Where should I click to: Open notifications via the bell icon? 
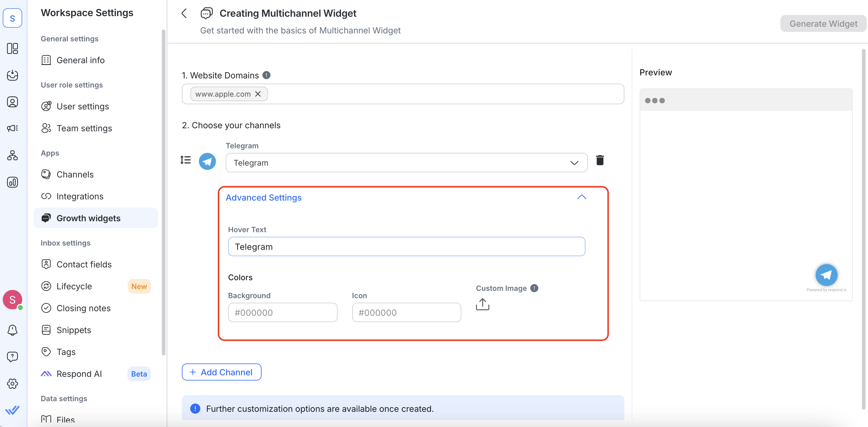click(x=12, y=330)
